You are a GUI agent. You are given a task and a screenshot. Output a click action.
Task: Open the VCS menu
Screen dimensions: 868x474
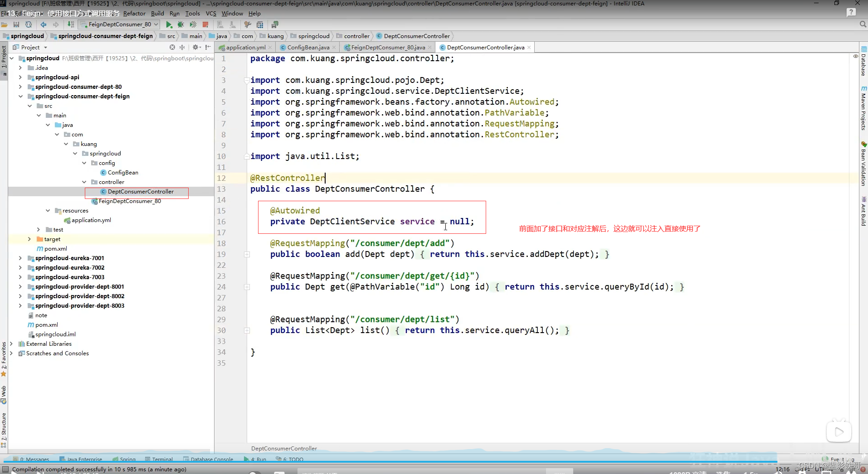211,13
